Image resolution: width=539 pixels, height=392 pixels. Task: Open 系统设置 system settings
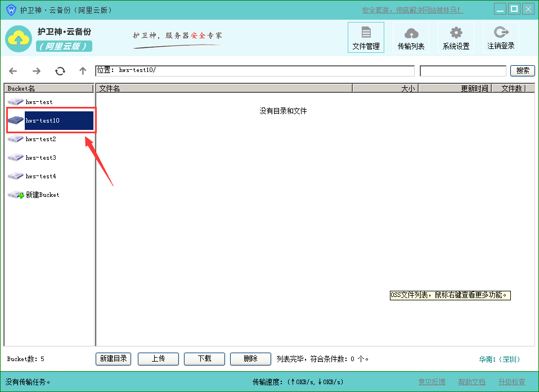point(456,38)
